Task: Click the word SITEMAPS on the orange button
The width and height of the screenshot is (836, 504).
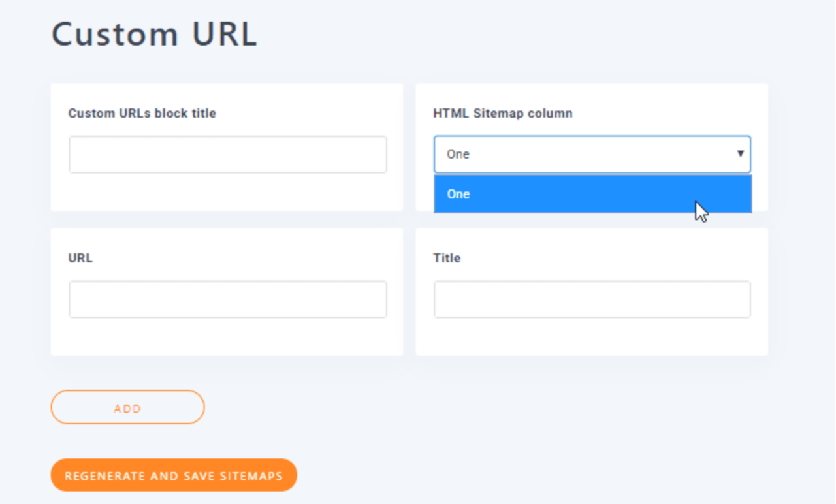Action: pyautogui.click(x=254, y=476)
